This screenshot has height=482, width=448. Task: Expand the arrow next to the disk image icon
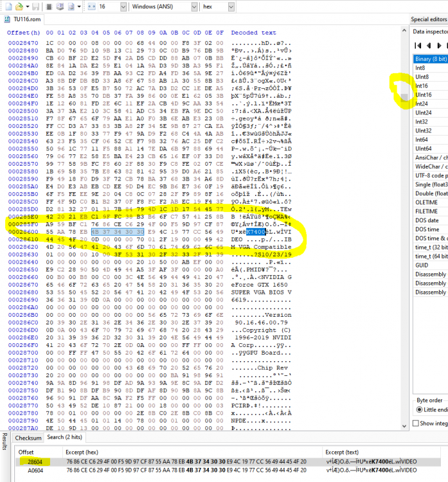79,6
